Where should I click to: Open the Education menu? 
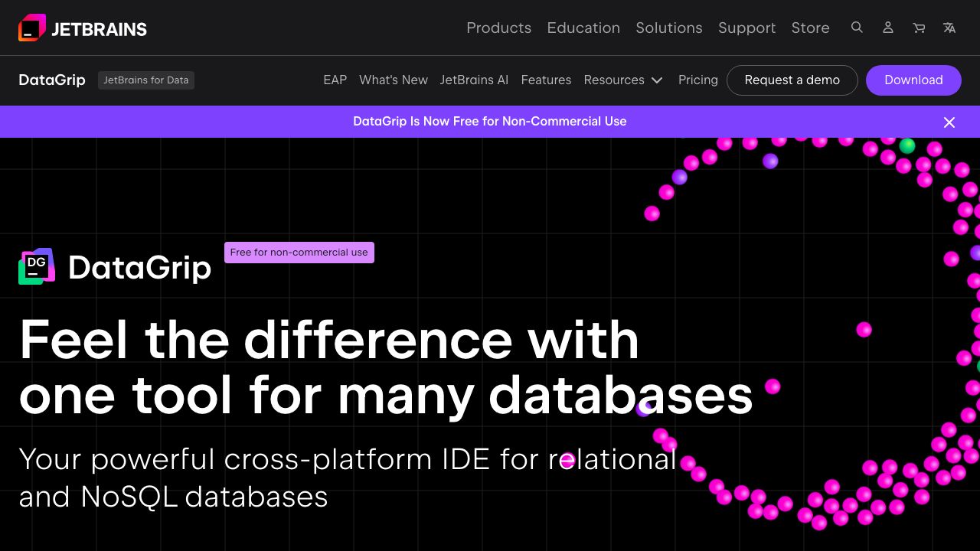click(583, 28)
